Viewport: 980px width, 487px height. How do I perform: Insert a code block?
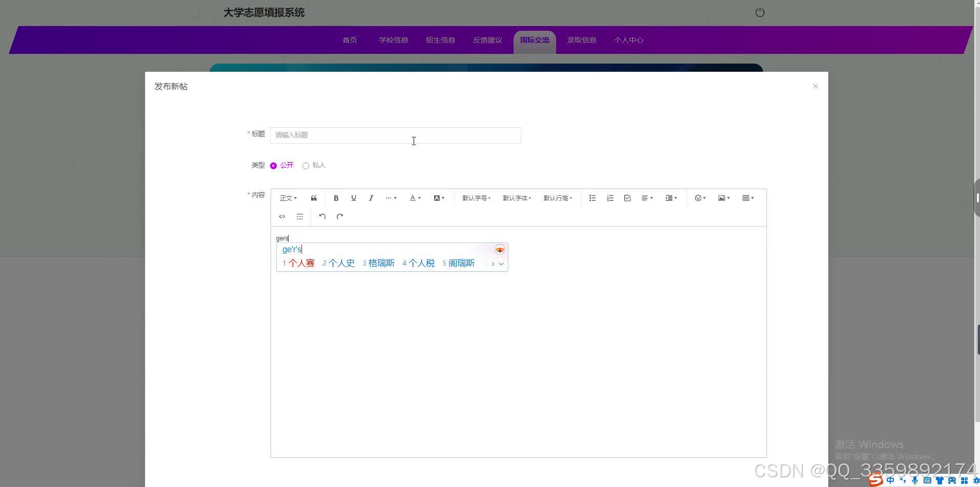click(x=282, y=216)
